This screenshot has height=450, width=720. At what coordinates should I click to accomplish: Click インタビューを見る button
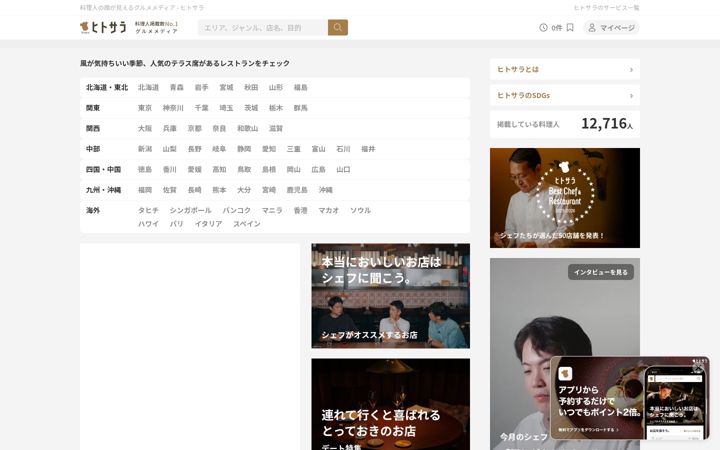point(601,272)
